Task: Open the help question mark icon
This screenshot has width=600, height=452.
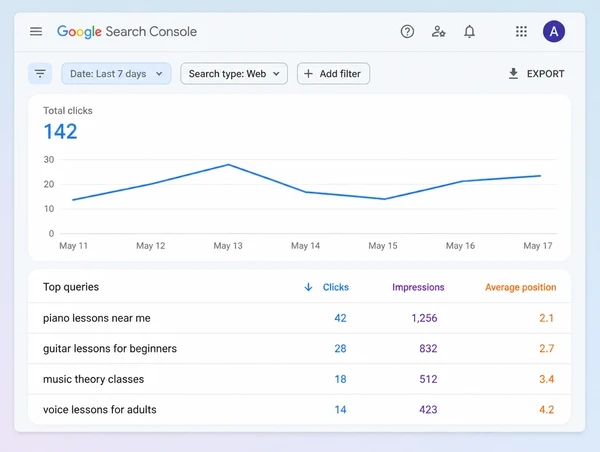Action: click(x=407, y=31)
